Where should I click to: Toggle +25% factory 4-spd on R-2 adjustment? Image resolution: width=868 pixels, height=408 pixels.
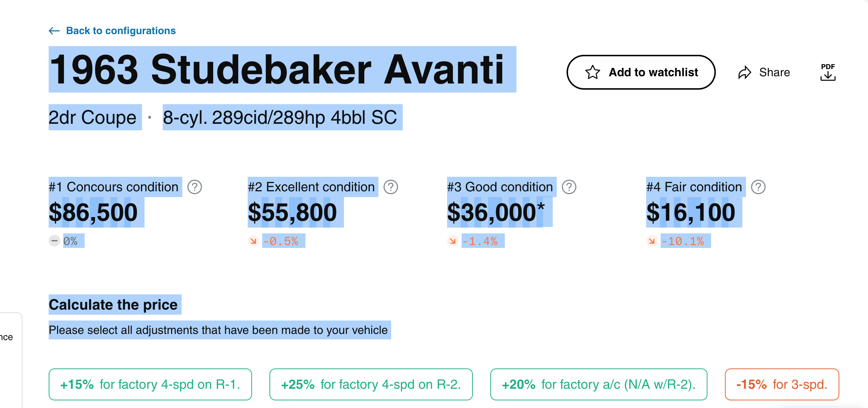[371, 384]
